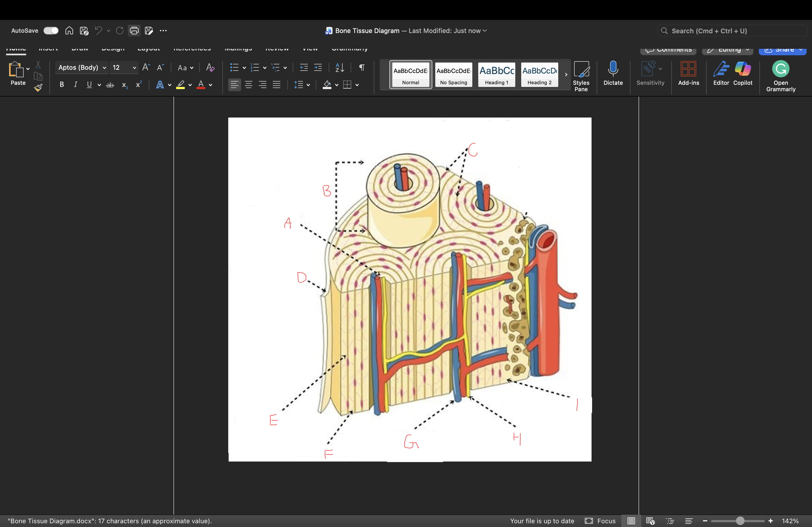Click the Focus button in status bar

point(600,521)
